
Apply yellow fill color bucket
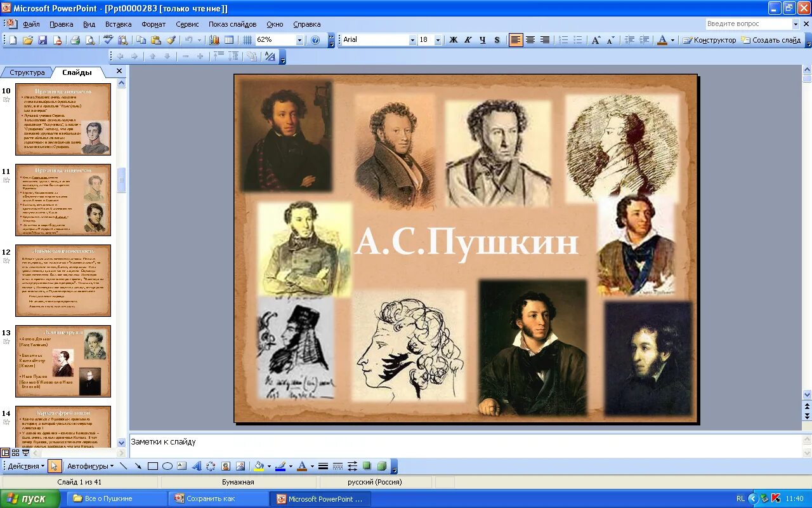pos(259,466)
